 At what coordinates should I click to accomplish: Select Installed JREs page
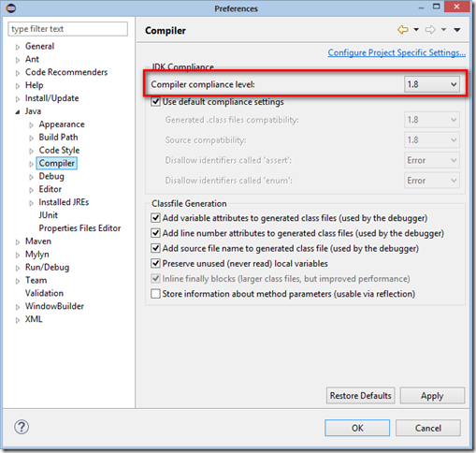coord(64,202)
